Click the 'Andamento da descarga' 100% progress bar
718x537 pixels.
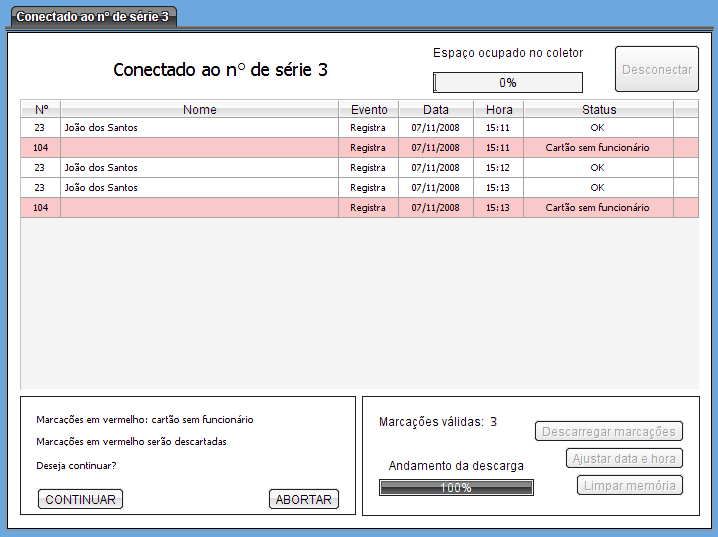coord(456,488)
